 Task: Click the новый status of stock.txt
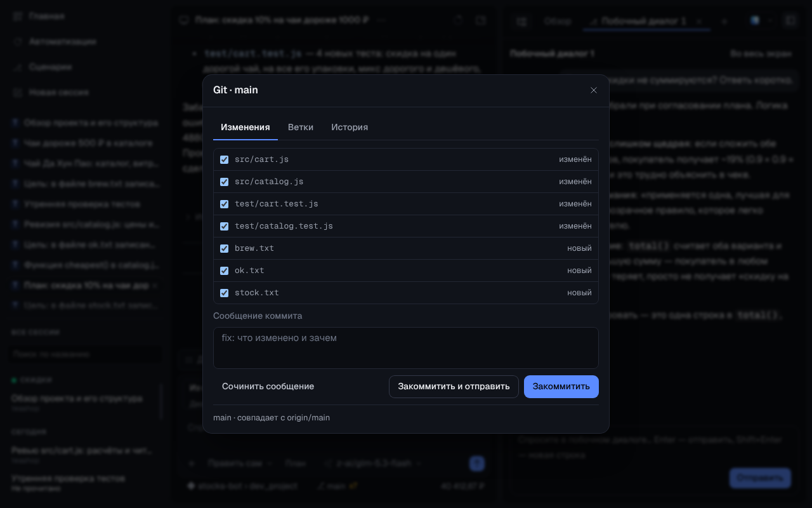tap(580, 293)
